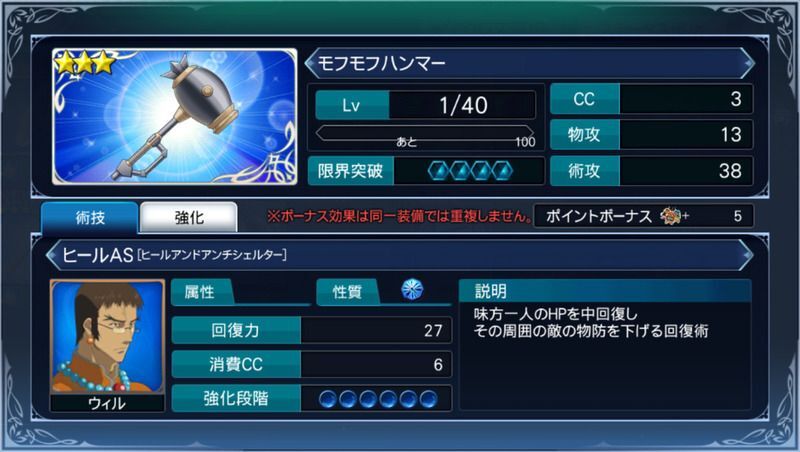Image resolution: width=800 pixels, height=452 pixels.
Task: Select the last 限界突破 hexagon gem
Action: click(x=502, y=171)
